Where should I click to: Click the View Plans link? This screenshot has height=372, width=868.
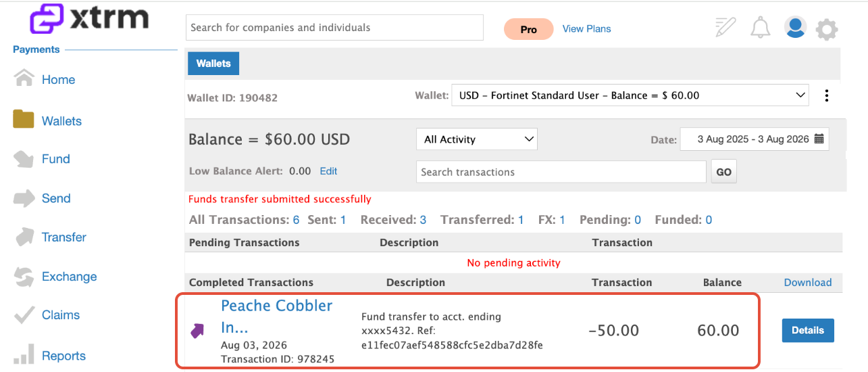586,28
